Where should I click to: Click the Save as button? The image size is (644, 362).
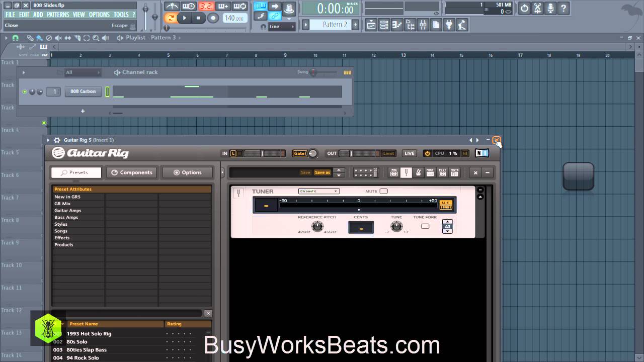point(322,172)
